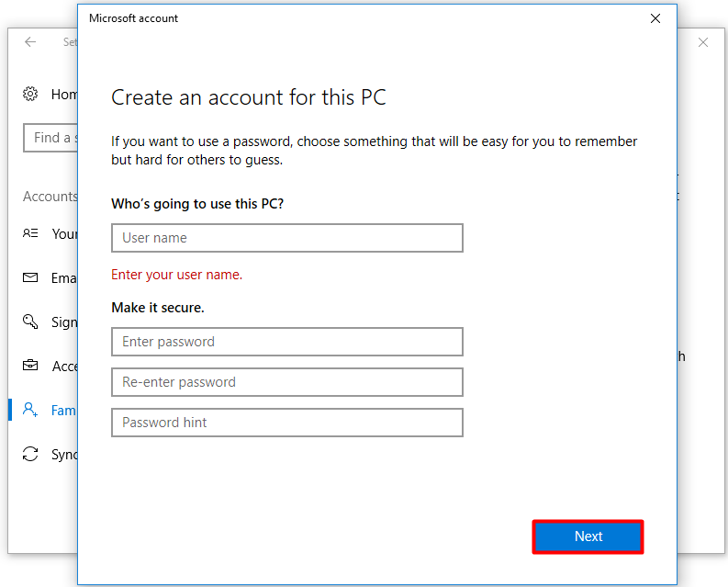Click the 'Enter your user name.' message
This screenshot has width=728, height=587.
click(x=177, y=275)
